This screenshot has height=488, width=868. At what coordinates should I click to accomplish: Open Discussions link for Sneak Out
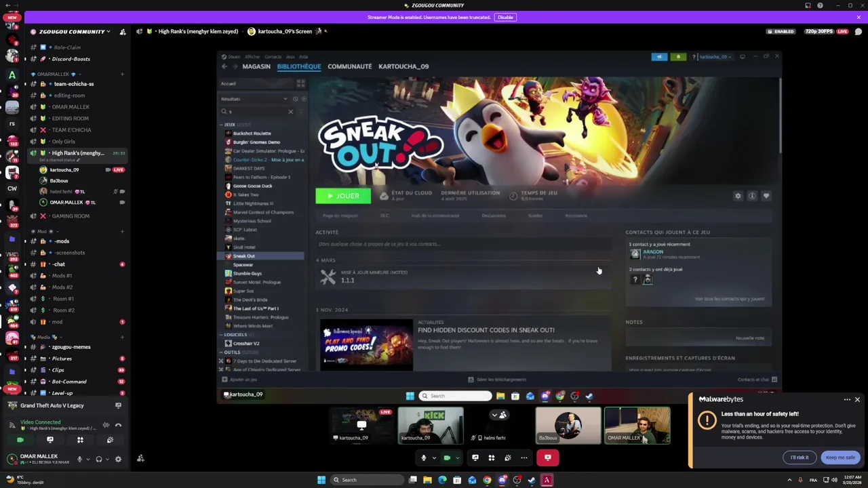coord(494,216)
